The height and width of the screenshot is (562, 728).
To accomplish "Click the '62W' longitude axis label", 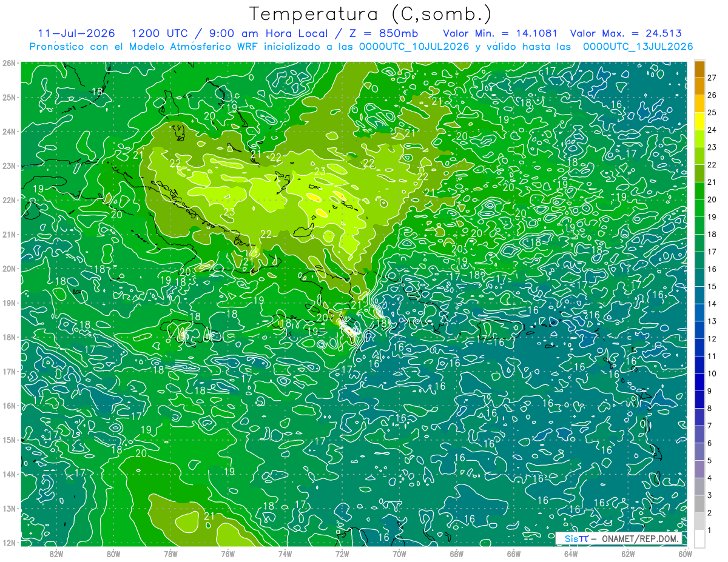I will click(x=628, y=554).
